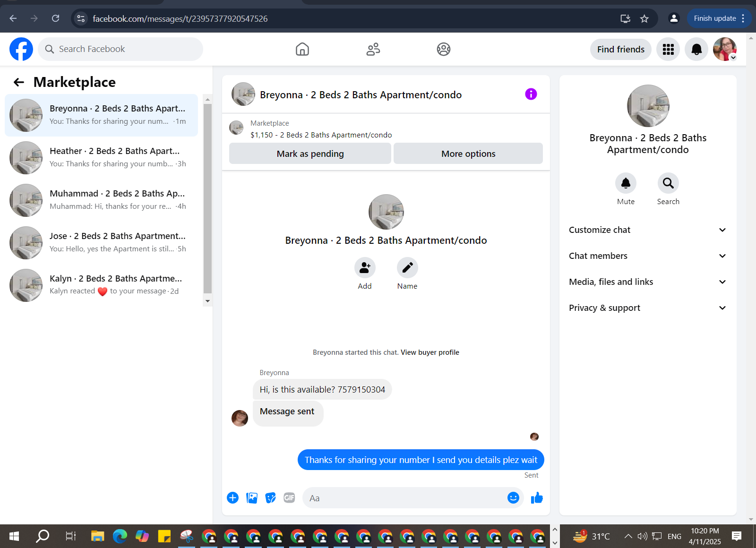Open the emoji picker in the composer

[x=513, y=498]
